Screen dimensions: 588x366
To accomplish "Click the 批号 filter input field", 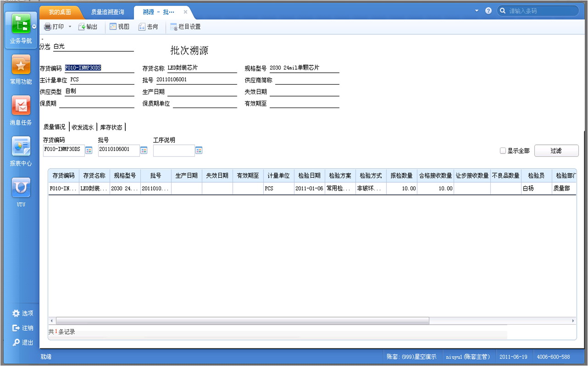I will 119,150.
